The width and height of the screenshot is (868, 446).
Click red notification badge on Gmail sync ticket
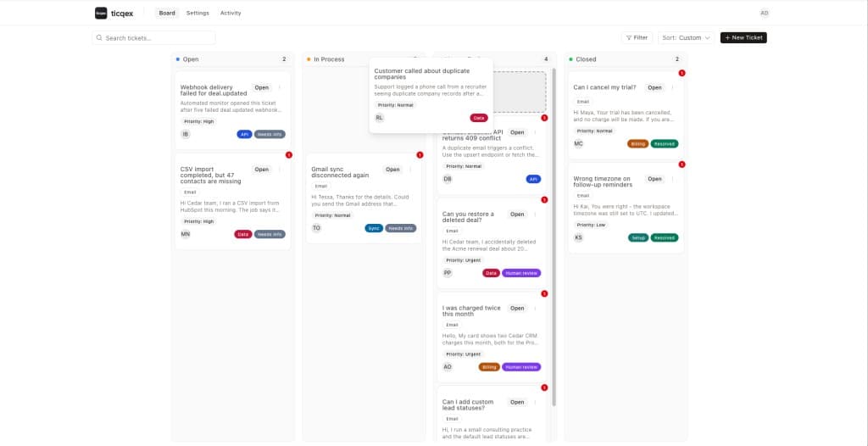[x=420, y=155]
